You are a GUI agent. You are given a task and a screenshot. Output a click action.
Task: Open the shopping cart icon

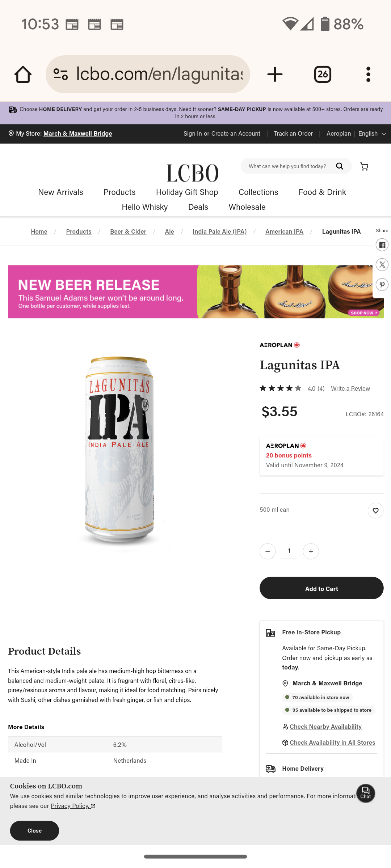(x=364, y=166)
